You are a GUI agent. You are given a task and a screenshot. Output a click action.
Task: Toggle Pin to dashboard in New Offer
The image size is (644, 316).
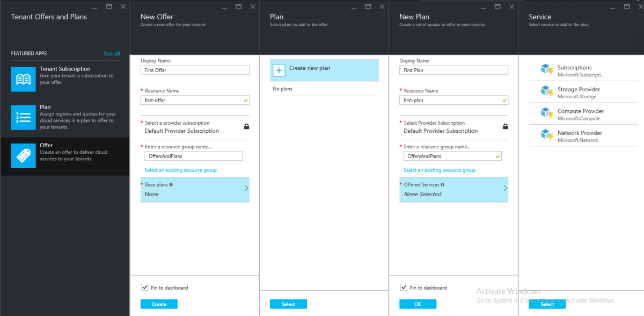[x=144, y=288]
